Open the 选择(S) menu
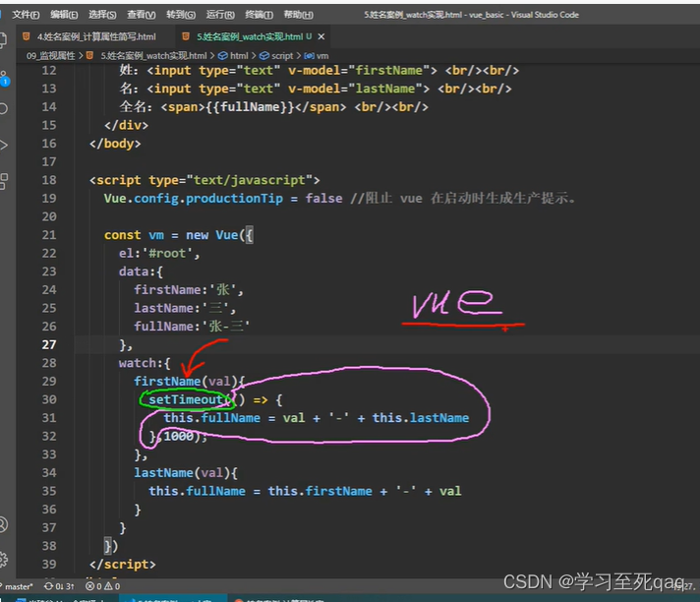The image size is (700, 602). pos(102,15)
